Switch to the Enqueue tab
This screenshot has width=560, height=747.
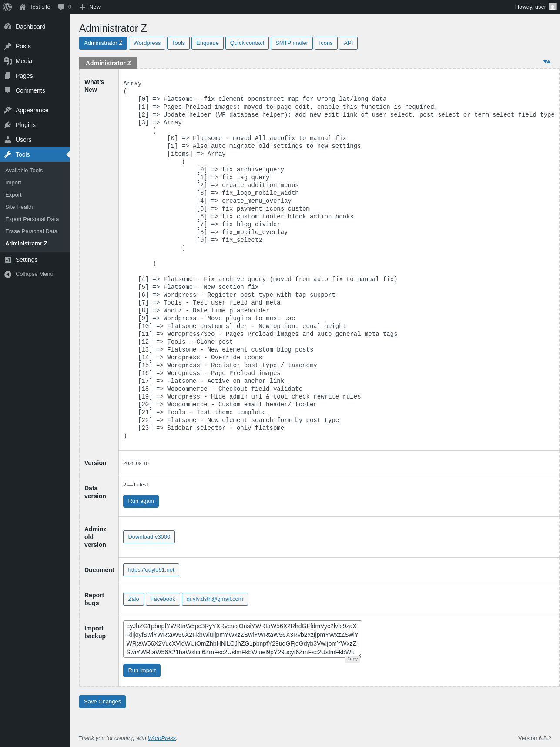(208, 43)
